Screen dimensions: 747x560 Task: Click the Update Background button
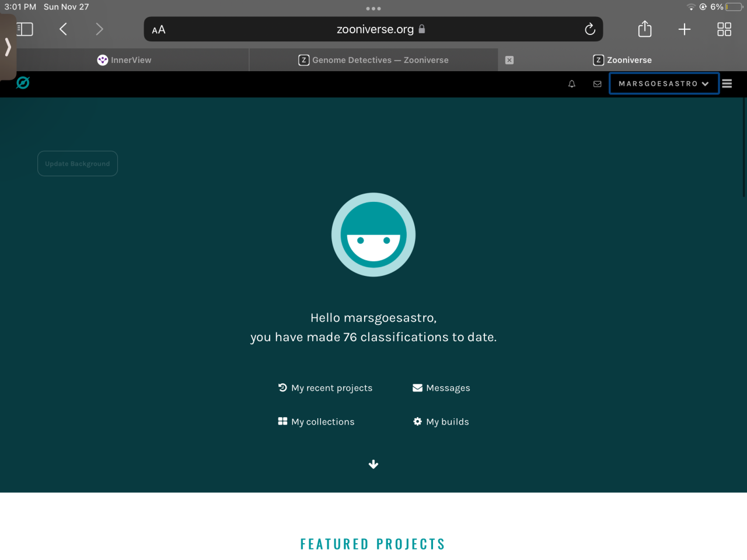point(78,163)
